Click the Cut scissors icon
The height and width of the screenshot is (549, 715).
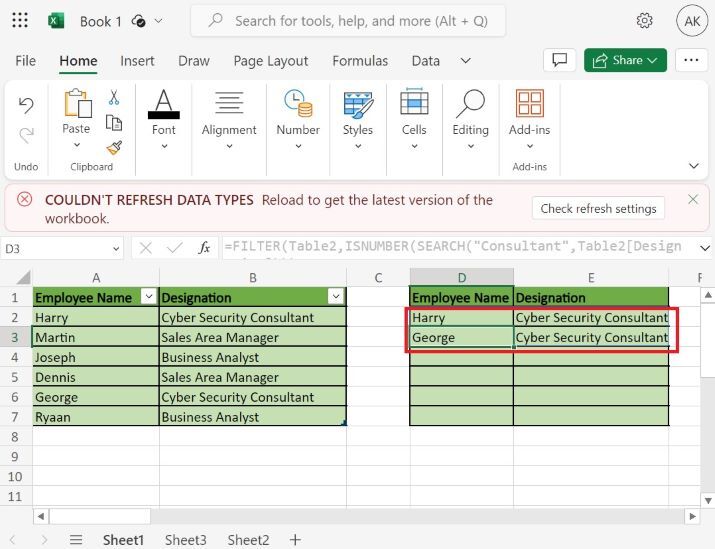tap(114, 98)
